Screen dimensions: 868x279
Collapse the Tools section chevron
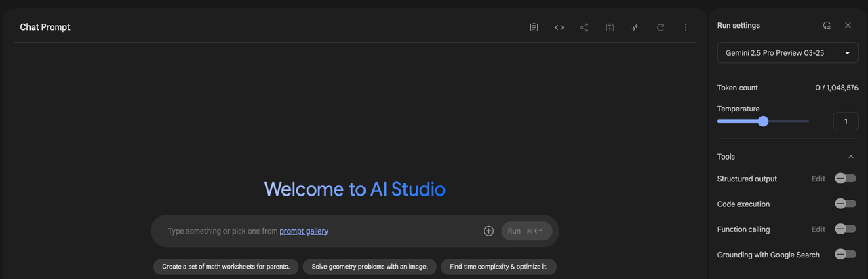coord(851,157)
